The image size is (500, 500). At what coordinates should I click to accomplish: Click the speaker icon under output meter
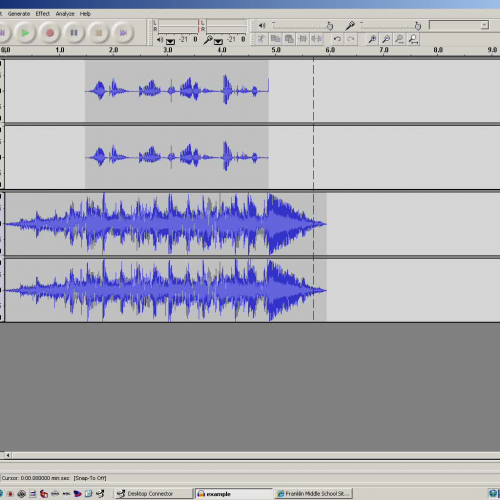pyautogui.click(x=160, y=40)
